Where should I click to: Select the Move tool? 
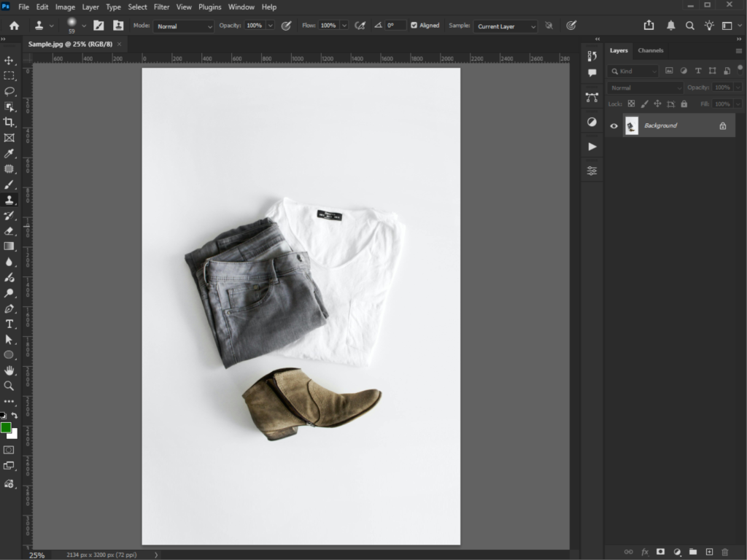tap(9, 62)
